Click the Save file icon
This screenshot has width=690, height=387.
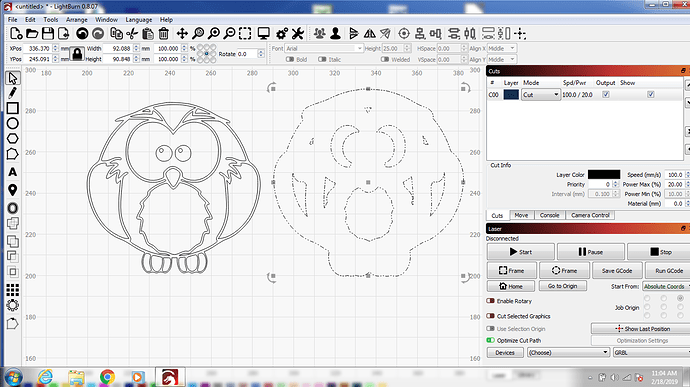pos(48,33)
